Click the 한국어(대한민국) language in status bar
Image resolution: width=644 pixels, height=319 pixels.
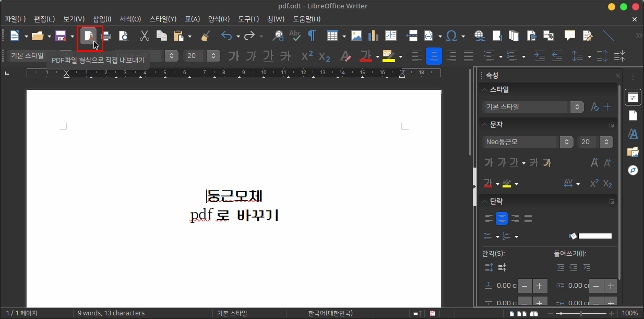330,313
